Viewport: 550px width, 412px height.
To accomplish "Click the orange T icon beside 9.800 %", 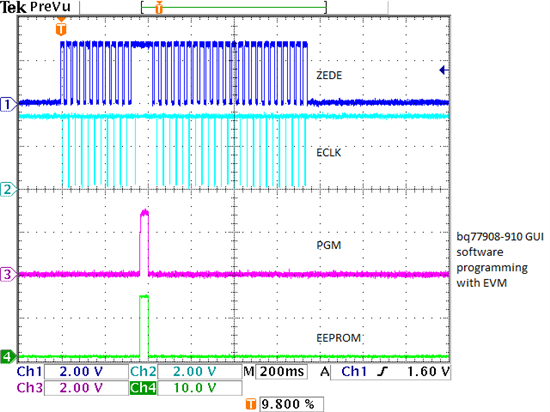I will coord(250,404).
